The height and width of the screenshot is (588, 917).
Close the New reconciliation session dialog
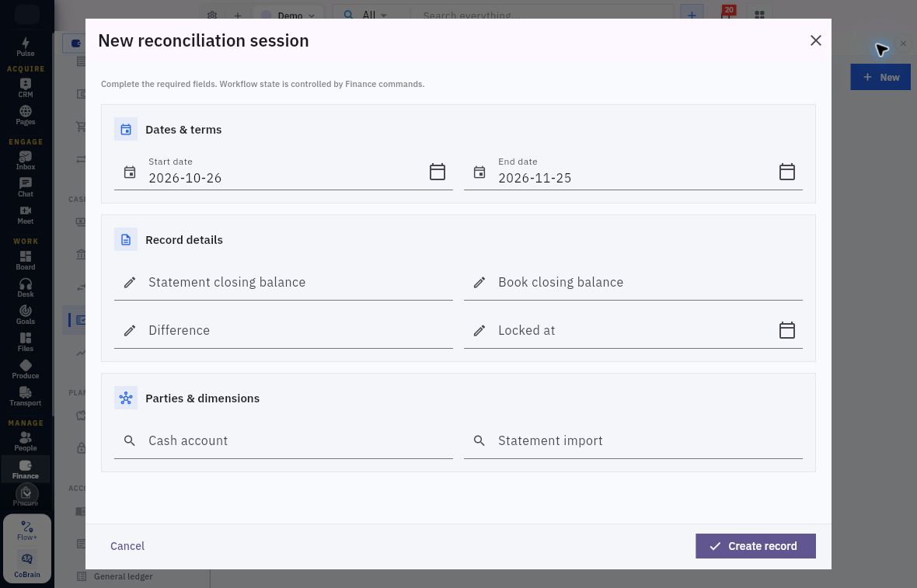click(816, 40)
